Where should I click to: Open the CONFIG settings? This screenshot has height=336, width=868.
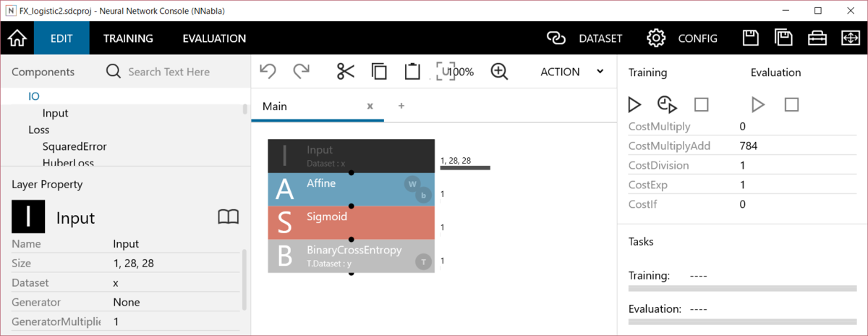pos(697,38)
